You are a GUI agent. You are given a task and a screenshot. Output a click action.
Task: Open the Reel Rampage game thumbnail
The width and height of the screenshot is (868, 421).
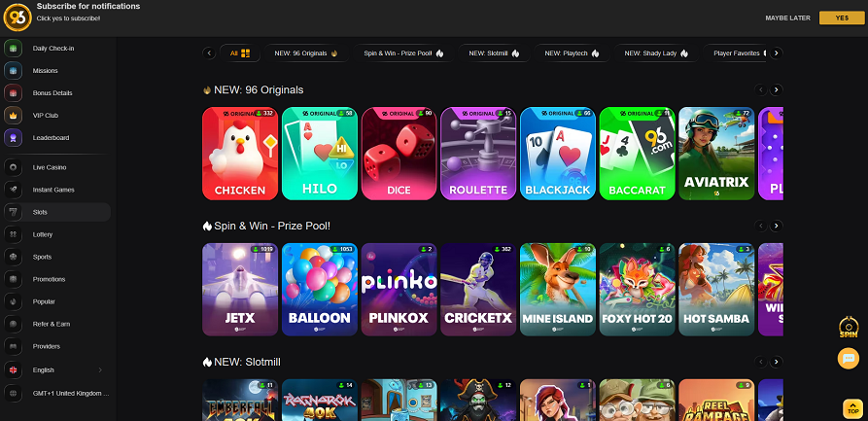716,400
